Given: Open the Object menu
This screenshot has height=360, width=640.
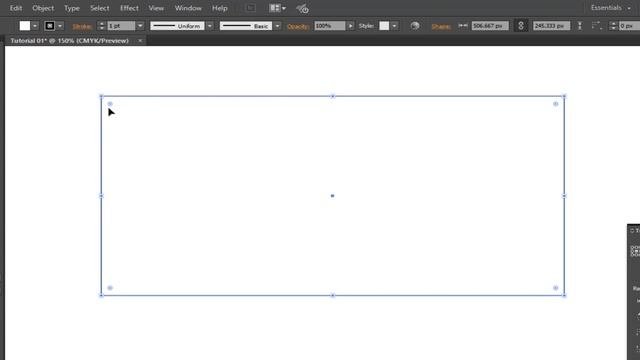Looking at the screenshot, I should (x=43, y=8).
